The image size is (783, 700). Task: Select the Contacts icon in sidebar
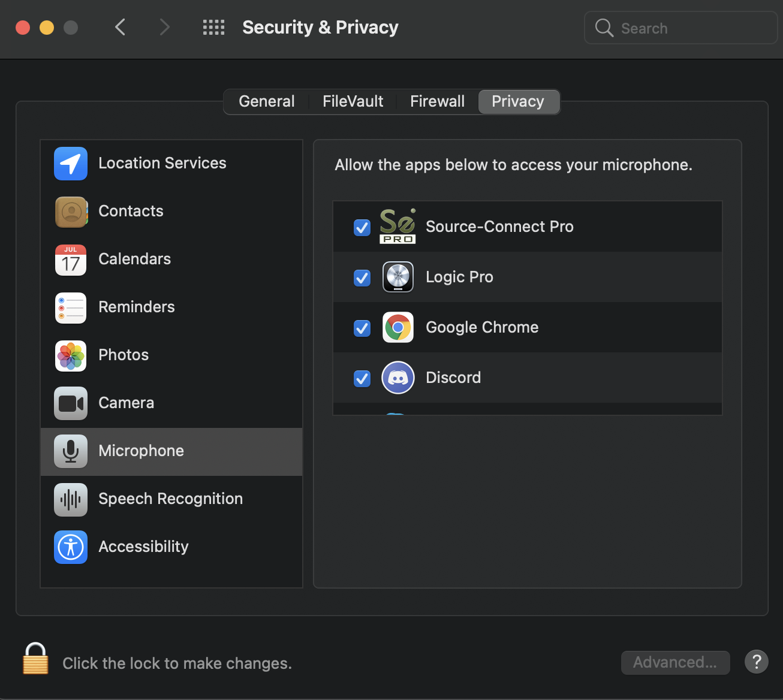click(x=71, y=212)
